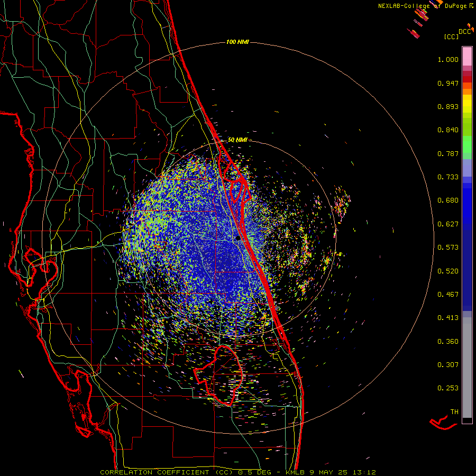Select the 0.413 scale value
Viewport: 476px width, 476px height.
point(448,318)
